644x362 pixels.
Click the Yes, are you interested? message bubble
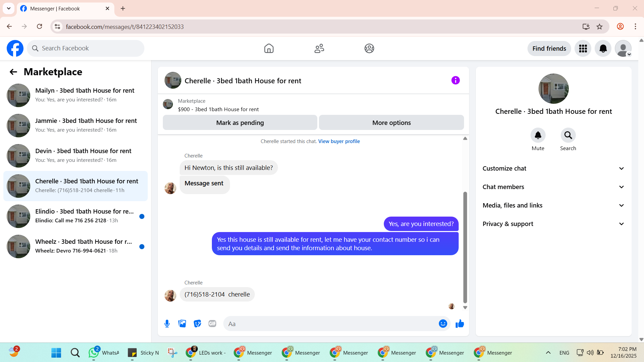(x=421, y=224)
